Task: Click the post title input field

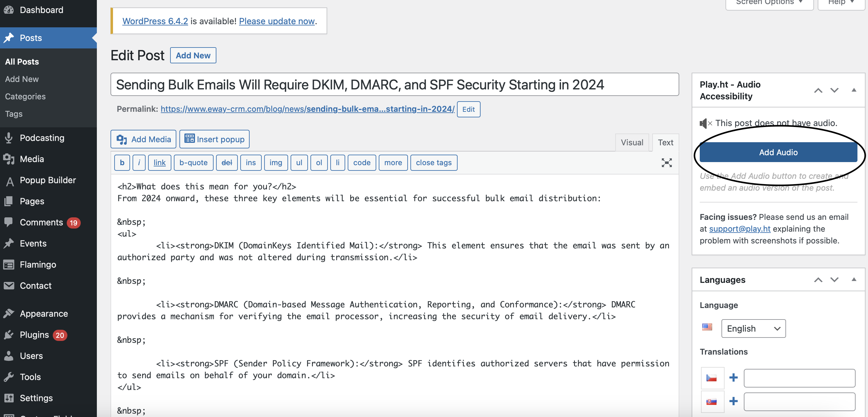Action: click(x=395, y=85)
